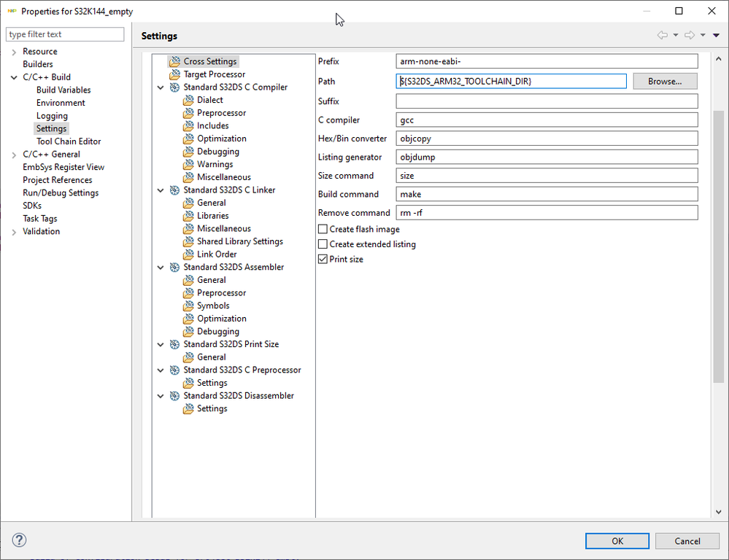Image resolution: width=729 pixels, height=560 pixels.
Task: Enable the Create flash image checkbox
Action: [323, 229]
